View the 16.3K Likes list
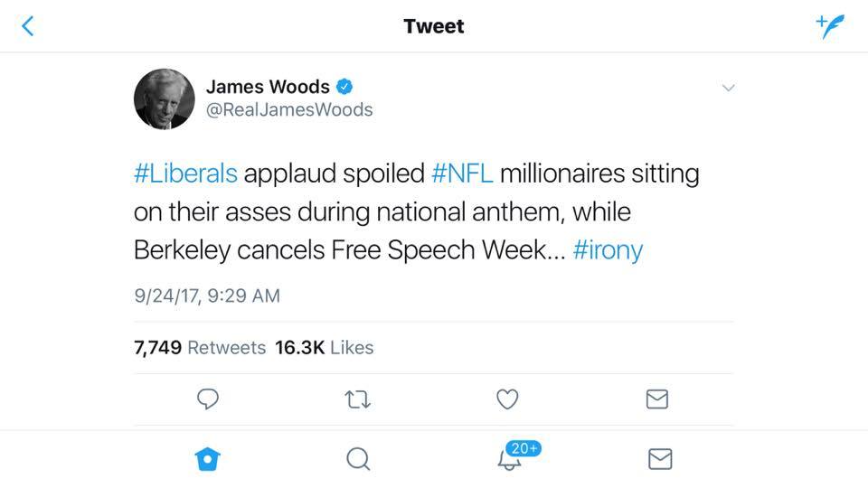This screenshot has height=488, width=868. coord(325,347)
